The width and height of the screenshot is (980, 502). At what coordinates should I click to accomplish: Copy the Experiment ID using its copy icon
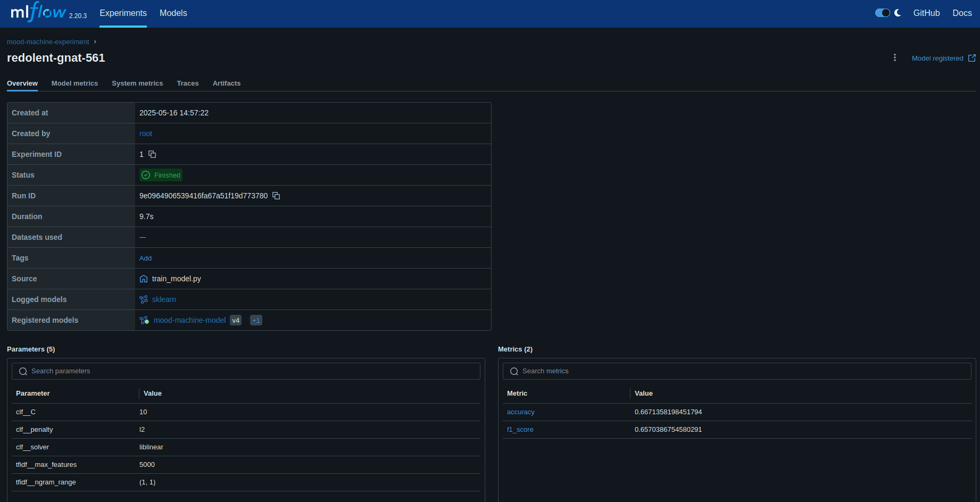coord(153,154)
